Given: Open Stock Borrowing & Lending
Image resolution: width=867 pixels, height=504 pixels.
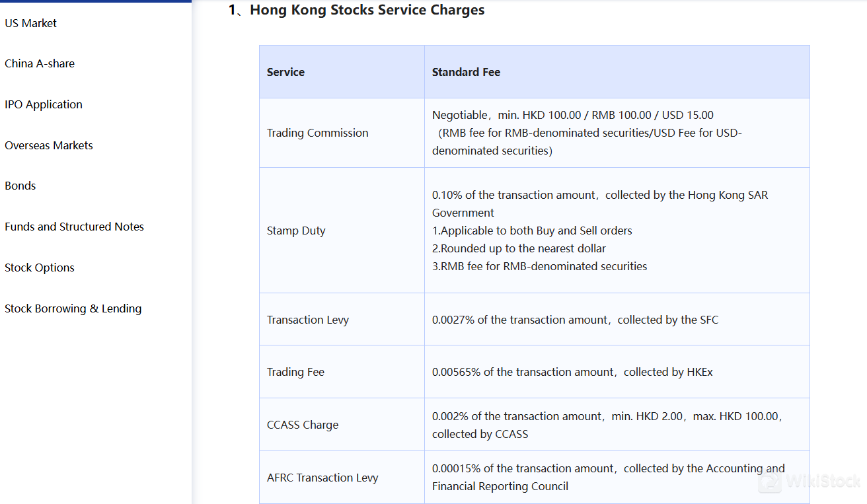Looking at the screenshot, I should pyautogui.click(x=73, y=308).
